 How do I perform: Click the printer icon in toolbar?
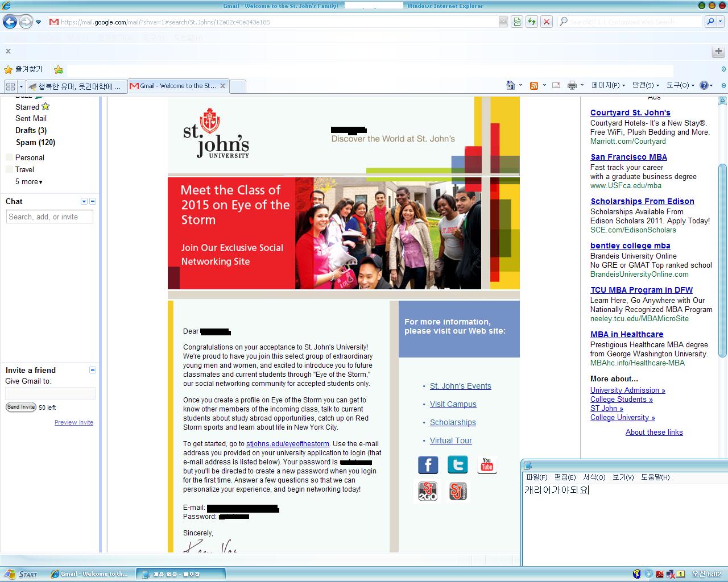tap(572, 85)
